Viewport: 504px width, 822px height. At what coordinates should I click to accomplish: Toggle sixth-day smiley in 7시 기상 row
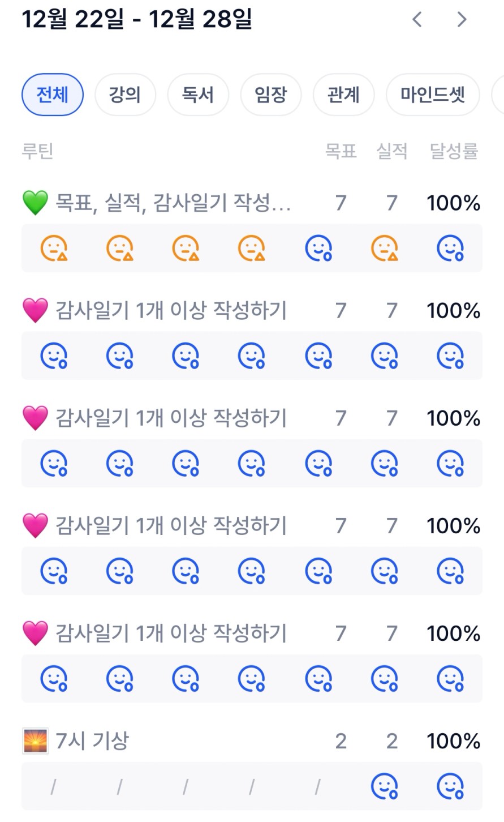point(385,786)
